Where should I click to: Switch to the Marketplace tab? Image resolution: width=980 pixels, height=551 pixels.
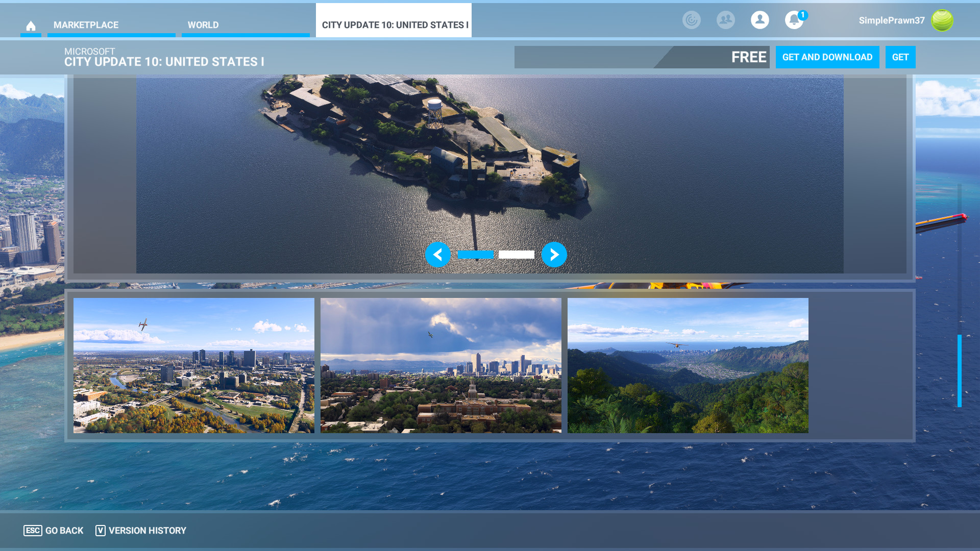86,24
